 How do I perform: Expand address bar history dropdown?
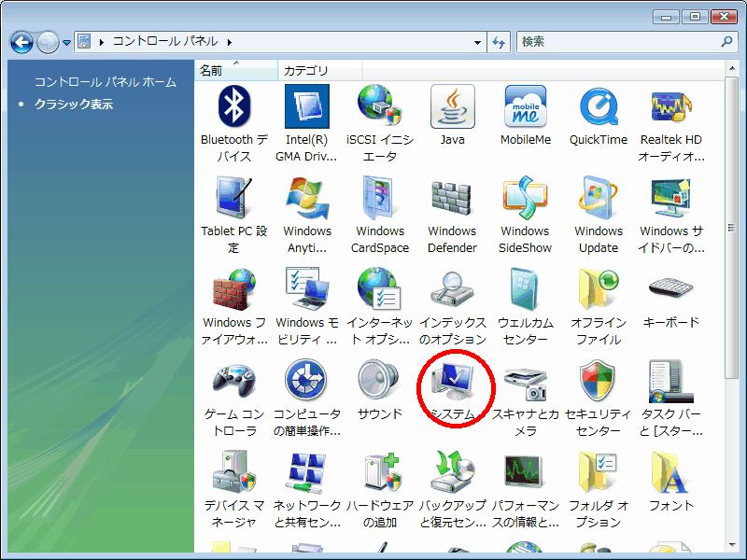click(x=477, y=42)
